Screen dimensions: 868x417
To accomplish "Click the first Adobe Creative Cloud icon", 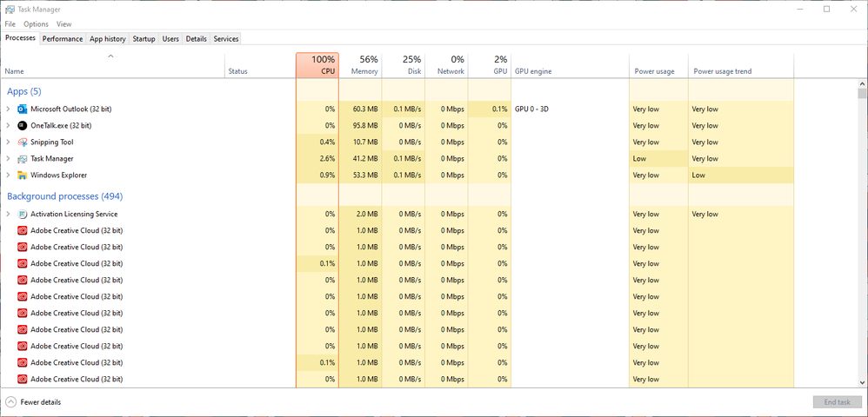I will coord(23,231).
